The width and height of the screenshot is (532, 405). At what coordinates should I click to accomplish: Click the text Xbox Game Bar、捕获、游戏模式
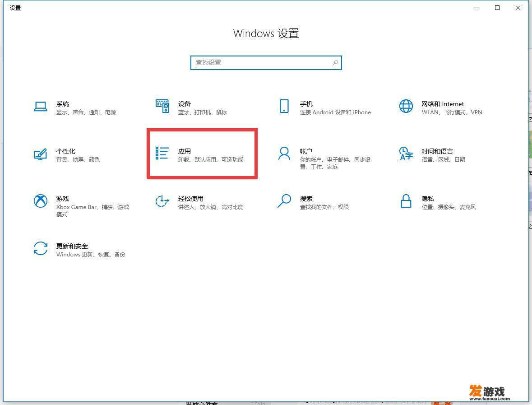pos(93,211)
